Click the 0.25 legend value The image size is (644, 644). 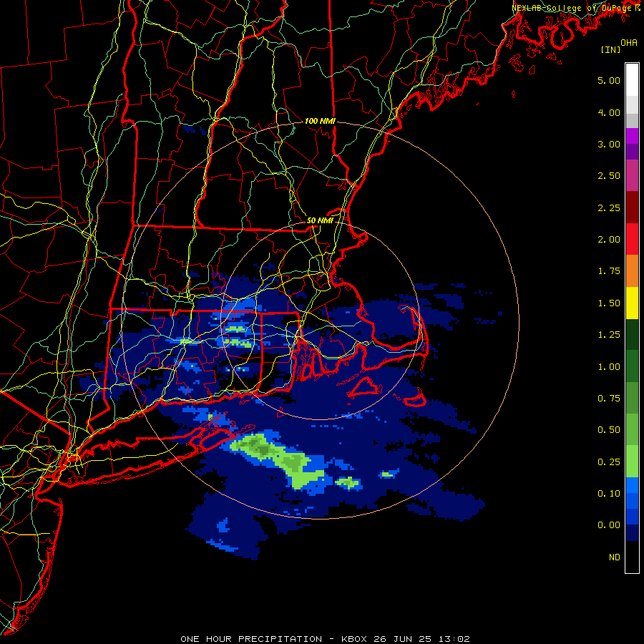[609, 462]
